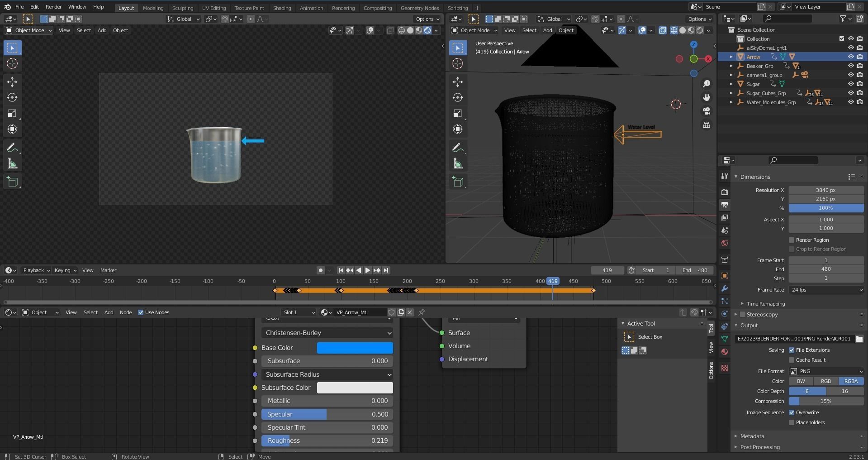Open the Frame Rate dropdown
The image size is (868, 460).
coord(826,290)
